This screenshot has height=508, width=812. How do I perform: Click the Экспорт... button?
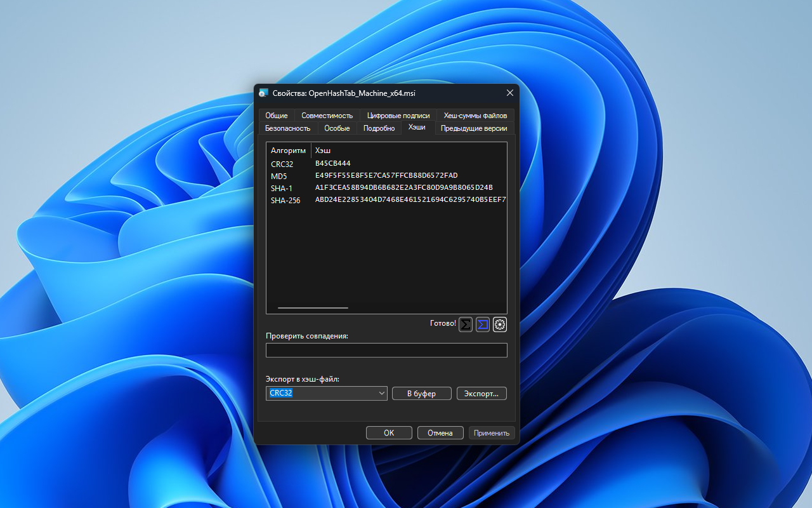481,394
